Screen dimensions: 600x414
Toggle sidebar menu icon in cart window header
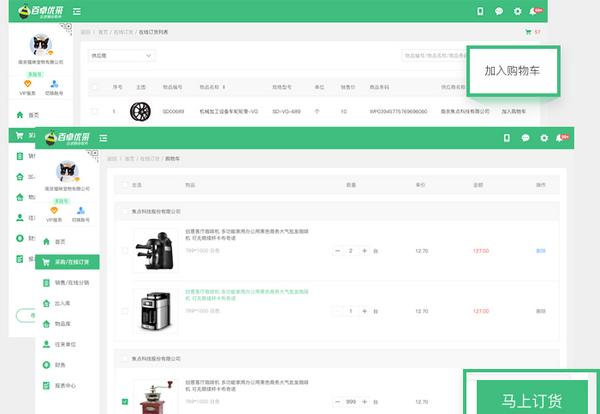click(x=103, y=138)
